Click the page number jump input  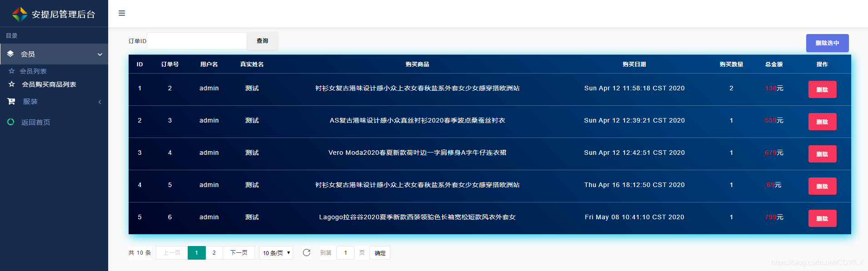click(x=345, y=253)
